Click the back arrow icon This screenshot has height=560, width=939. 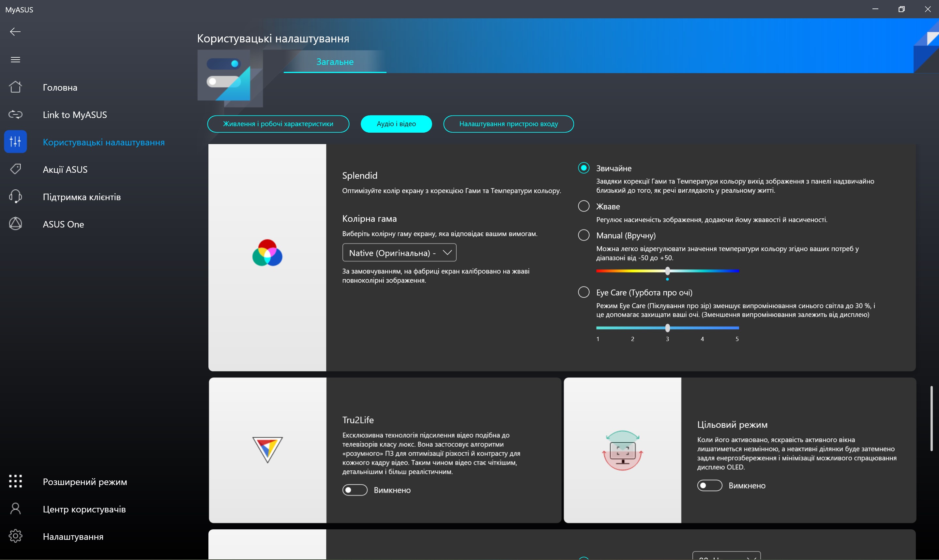click(15, 32)
